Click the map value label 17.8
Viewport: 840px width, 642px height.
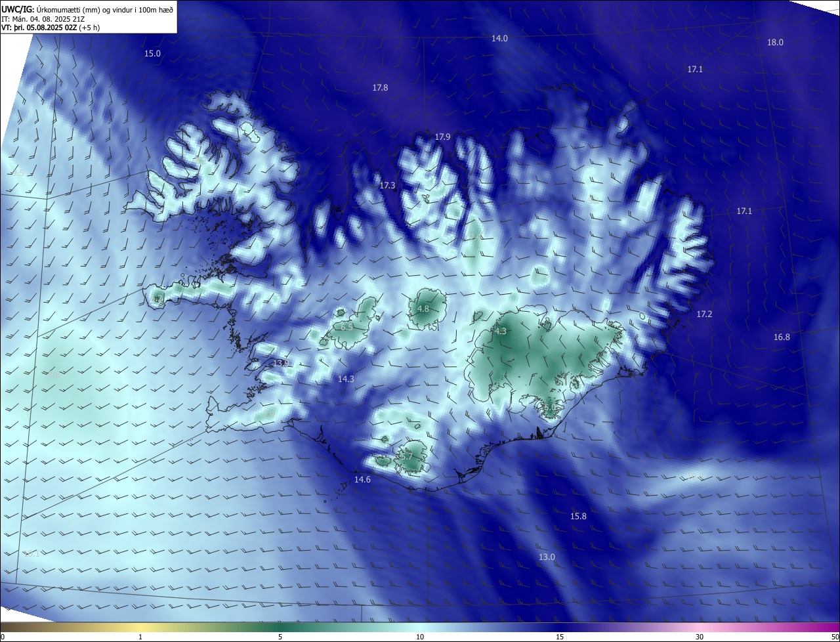pyautogui.click(x=380, y=88)
